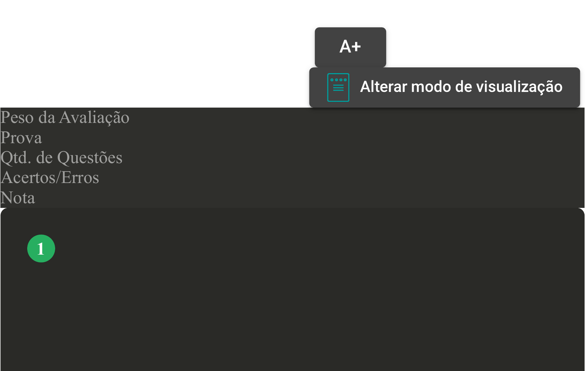Select the 'Qtd. de Questões' label

coord(61,158)
